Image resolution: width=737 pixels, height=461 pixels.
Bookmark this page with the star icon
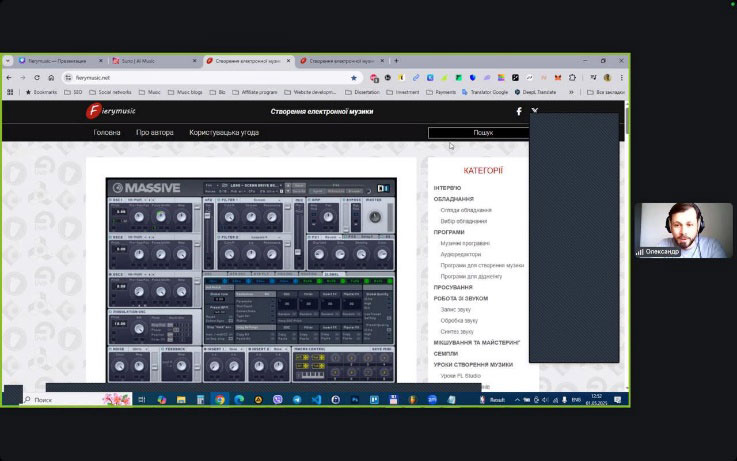tap(354, 78)
